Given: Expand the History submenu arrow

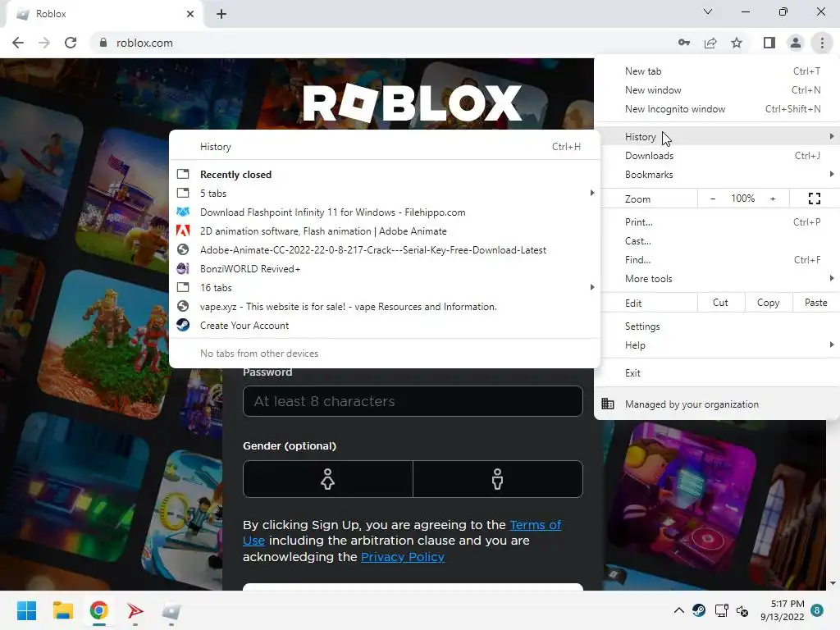Looking at the screenshot, I should [832, 137].
